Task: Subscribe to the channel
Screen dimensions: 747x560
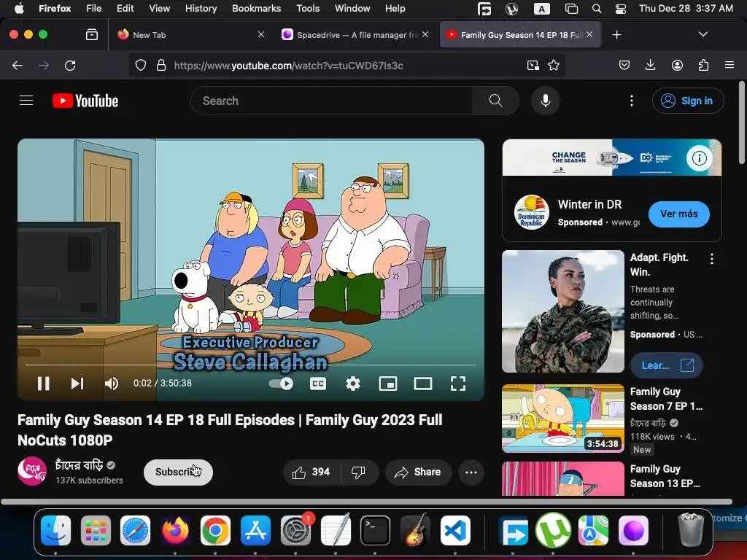Action: [x=178, y=472]
